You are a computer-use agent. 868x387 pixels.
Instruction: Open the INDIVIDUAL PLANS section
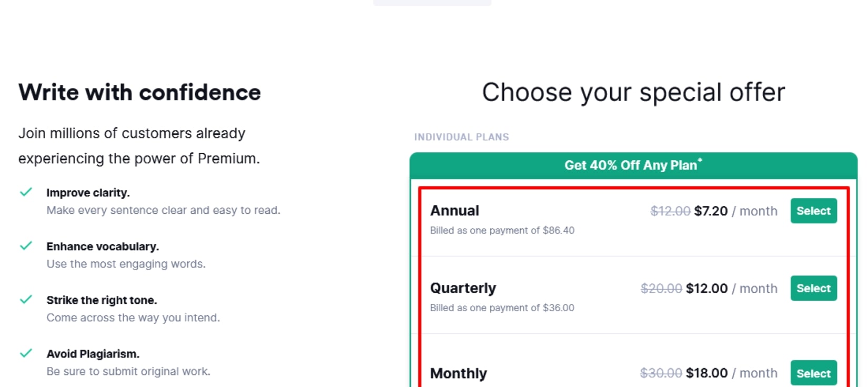pyautogui.click(x=461, y=137)
